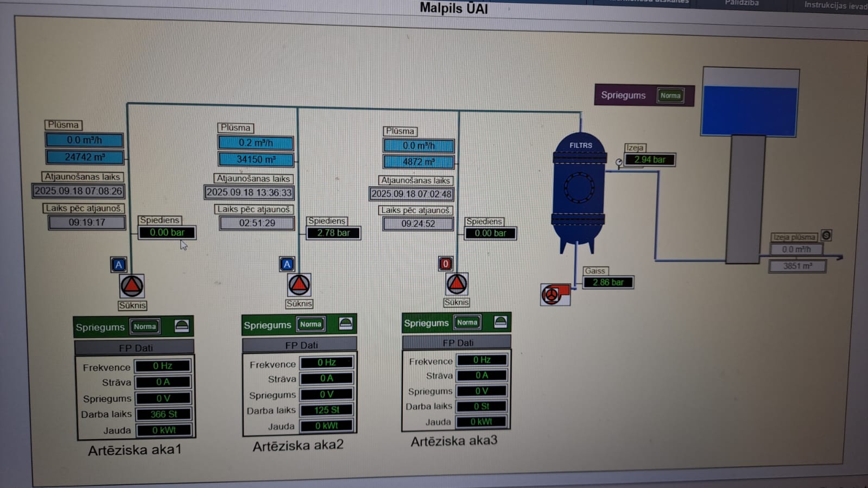Toggle the blue A mode indicator of aka1
The height and width of the screenshot is (488, 868).
(119, 264)
